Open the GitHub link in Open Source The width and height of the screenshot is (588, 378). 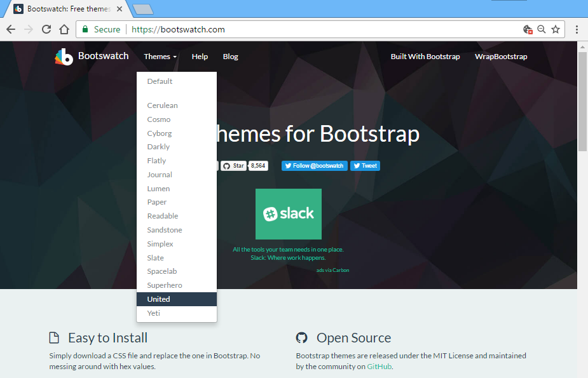coord(379,367)
